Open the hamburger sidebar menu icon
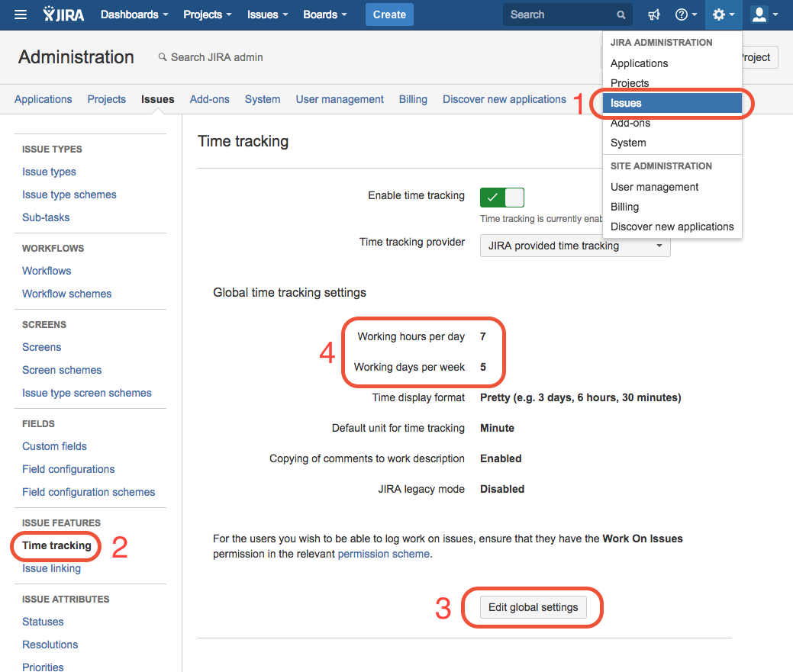Viewport: 793px width, 672px height. coord(21,14)
